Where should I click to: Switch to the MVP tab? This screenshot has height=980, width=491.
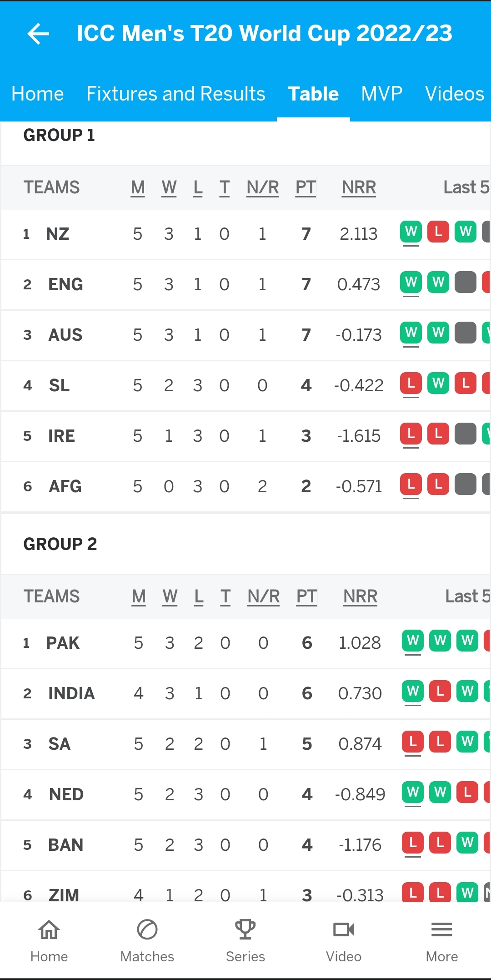pyautogui.click(x=382, y=94)
